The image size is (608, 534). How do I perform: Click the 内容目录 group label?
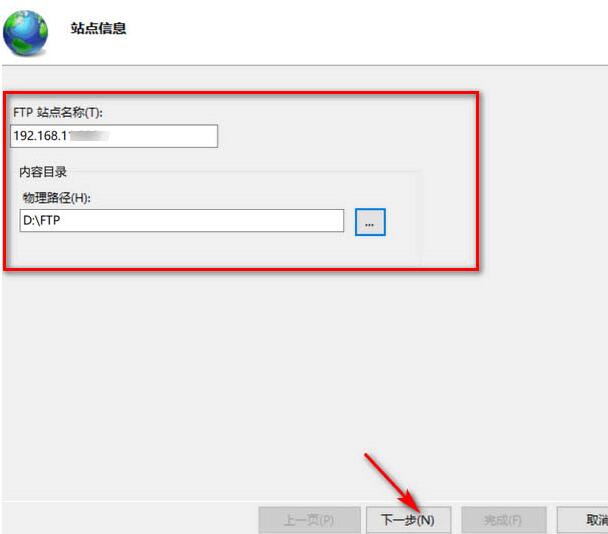(x=43, y=172)
